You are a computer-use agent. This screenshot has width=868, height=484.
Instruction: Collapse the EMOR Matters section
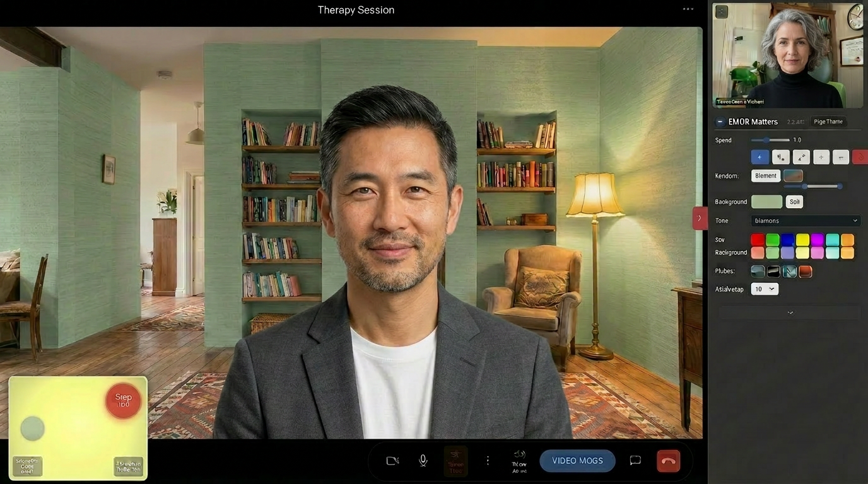(x=720, y=122)
